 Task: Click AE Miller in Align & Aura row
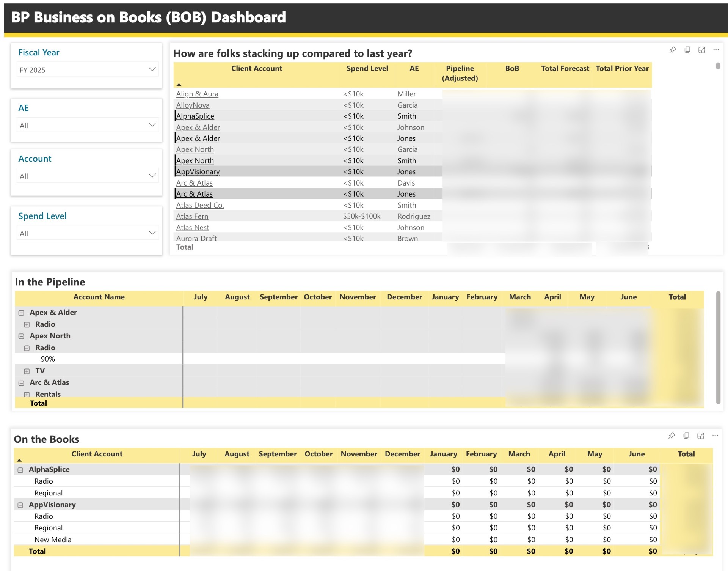[406, 94]
